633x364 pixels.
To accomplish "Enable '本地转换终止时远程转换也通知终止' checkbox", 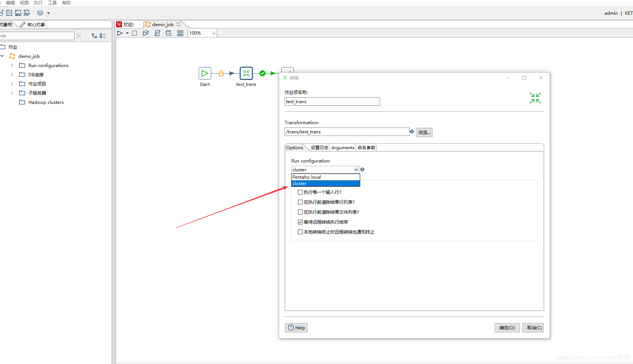I will (300, 232).
